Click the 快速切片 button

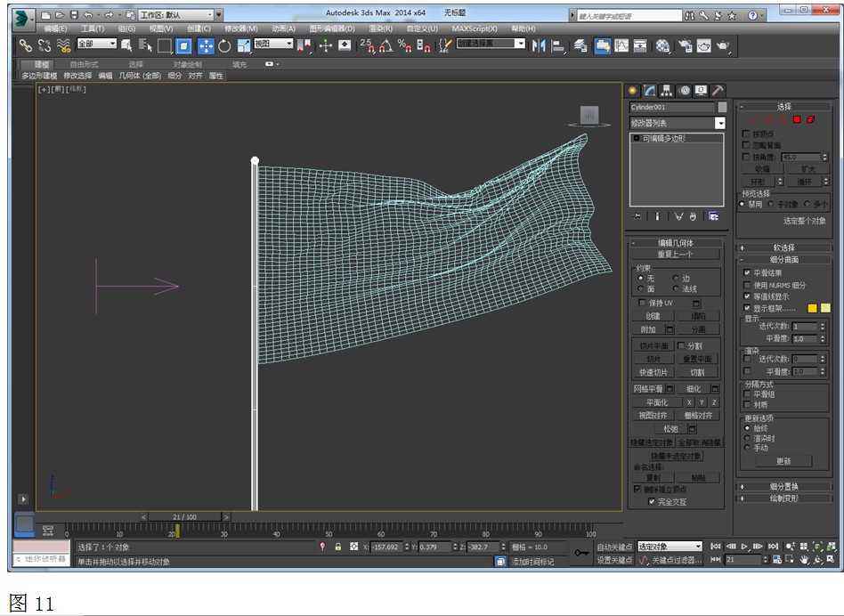tap(653, 372)
